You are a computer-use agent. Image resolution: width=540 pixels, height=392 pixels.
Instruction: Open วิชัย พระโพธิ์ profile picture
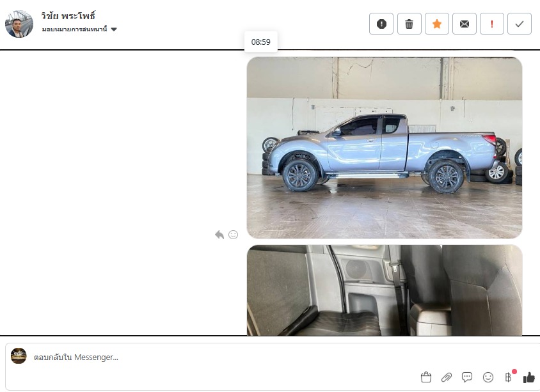click(x=19, y=24)
